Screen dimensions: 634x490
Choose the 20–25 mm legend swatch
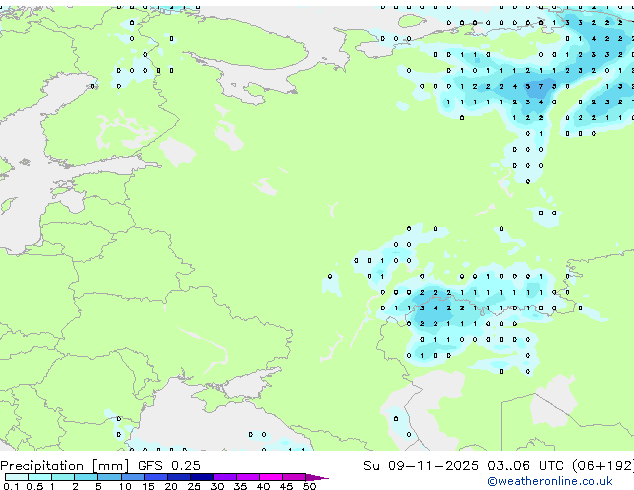coord(179,477)
